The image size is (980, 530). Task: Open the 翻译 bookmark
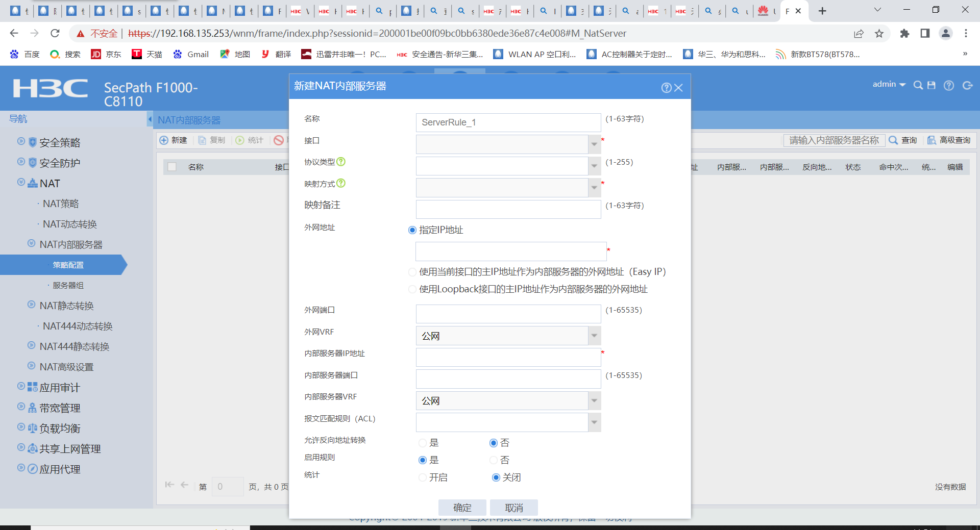tap(276, 54)
